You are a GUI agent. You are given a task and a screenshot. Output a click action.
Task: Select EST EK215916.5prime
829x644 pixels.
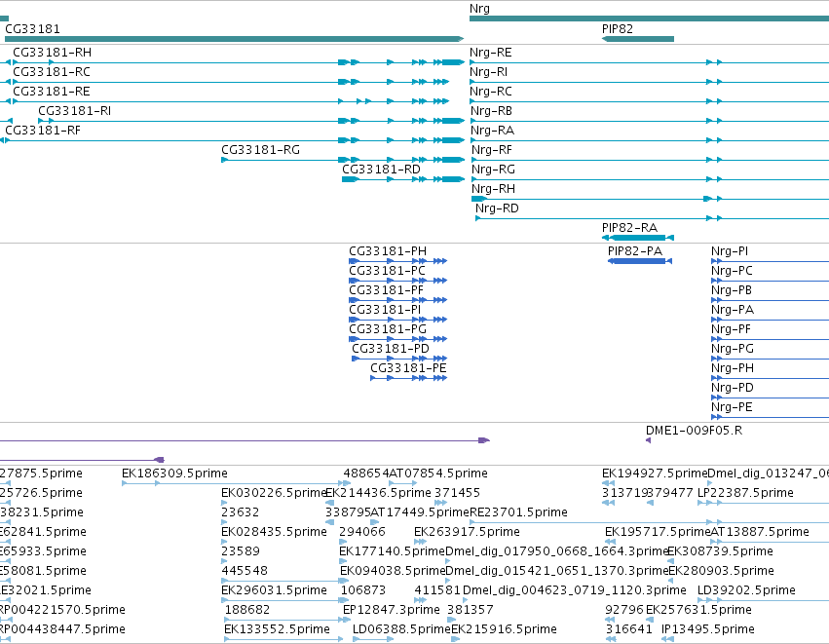click(504, 629)
